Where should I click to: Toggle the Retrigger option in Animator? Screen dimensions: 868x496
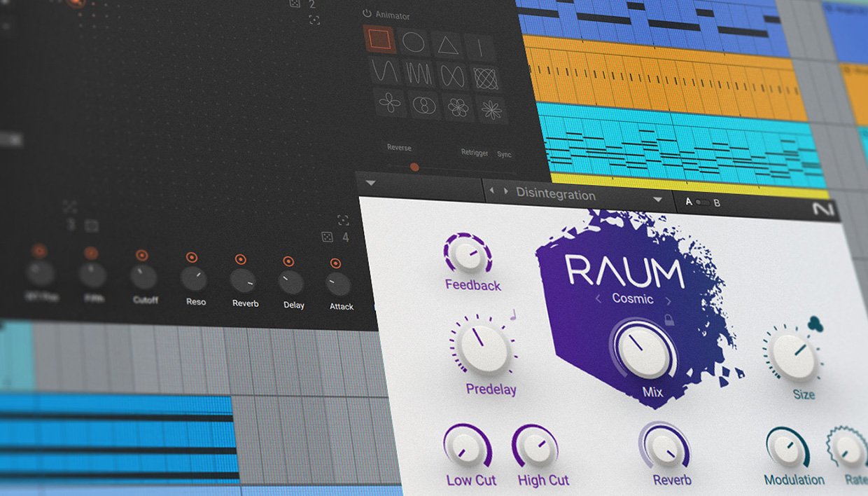[475, 152]
